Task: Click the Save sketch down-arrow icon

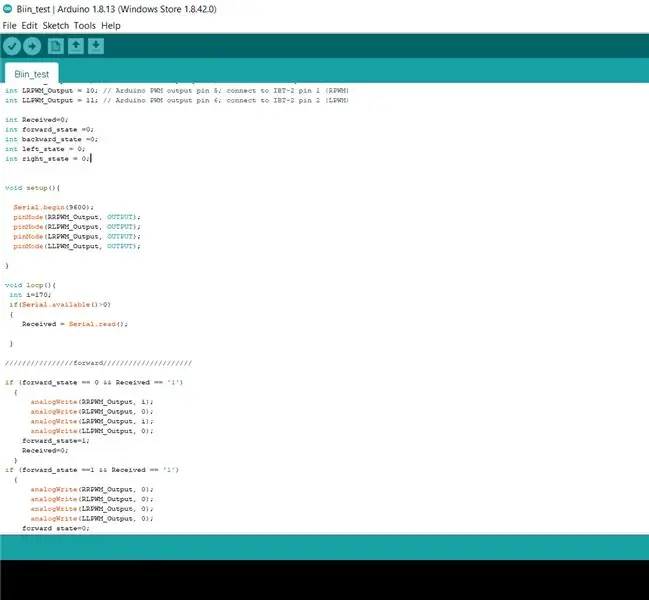Action: click(x=96, y=46)
